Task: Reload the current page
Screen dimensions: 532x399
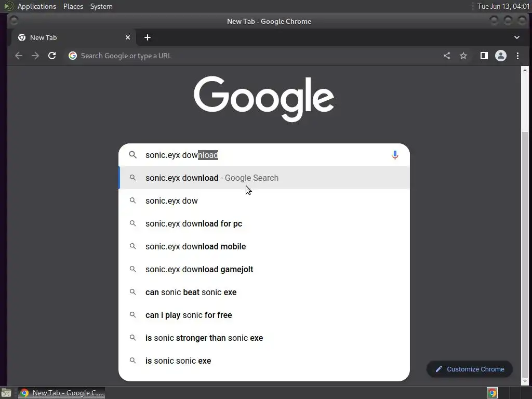Action: coord(52,56)
